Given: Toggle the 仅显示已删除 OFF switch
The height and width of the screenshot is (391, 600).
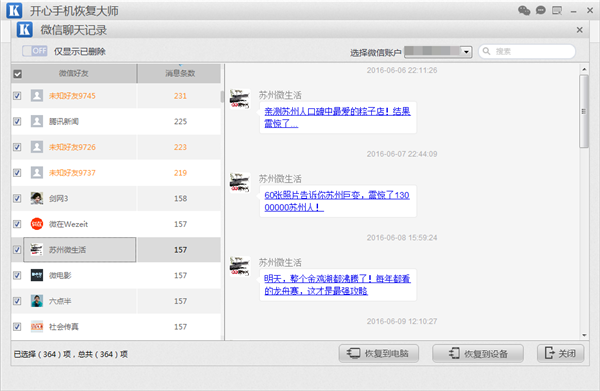Looking at the screenshot, I should [x=34, y=51].
